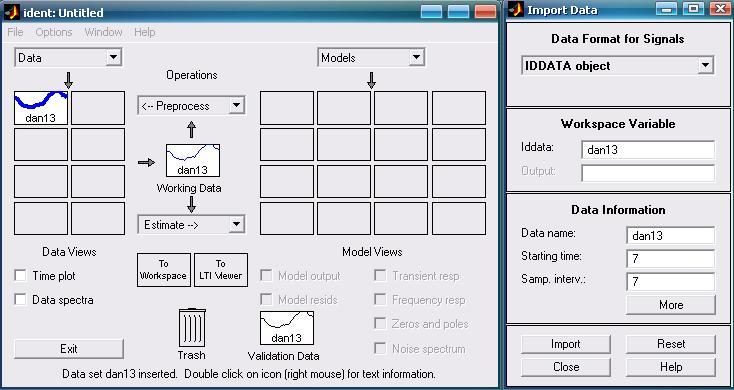Image resolution: width=734 pixels, height=390 pixels.
Task: Click the Help button in Import Data
Action: [x=671, y=367]
